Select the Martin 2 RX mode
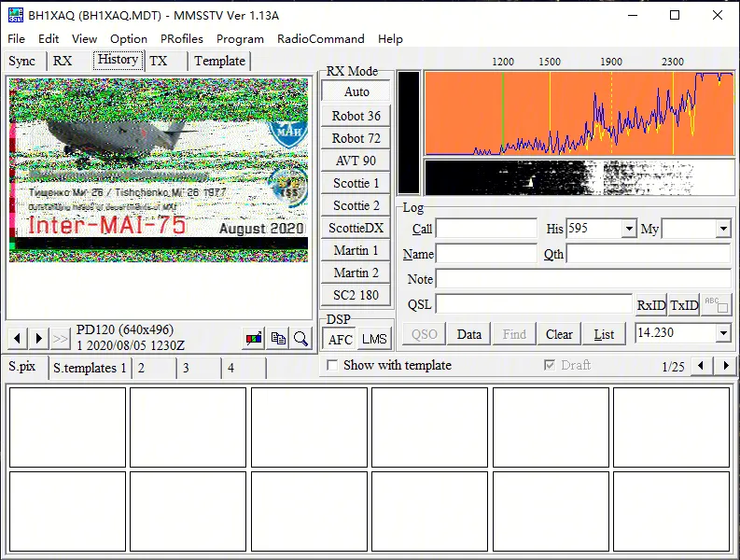The height and width of the screenshot is (560, 740). click(356, 273)
